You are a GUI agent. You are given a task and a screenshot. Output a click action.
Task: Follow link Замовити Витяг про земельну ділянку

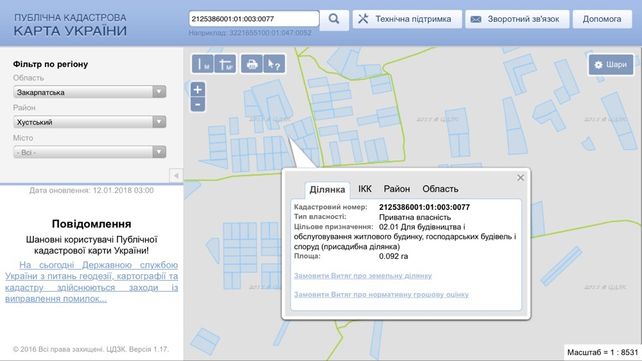363,276
